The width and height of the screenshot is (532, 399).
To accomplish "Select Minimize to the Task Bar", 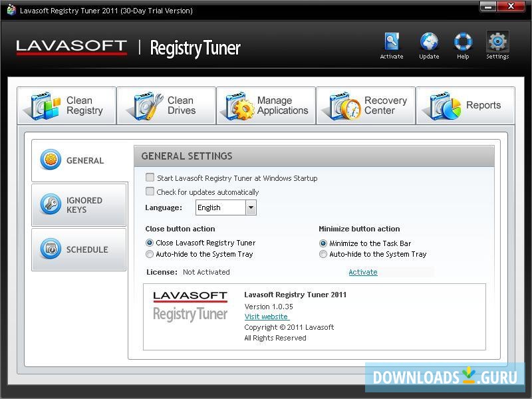I will [323, 243].
